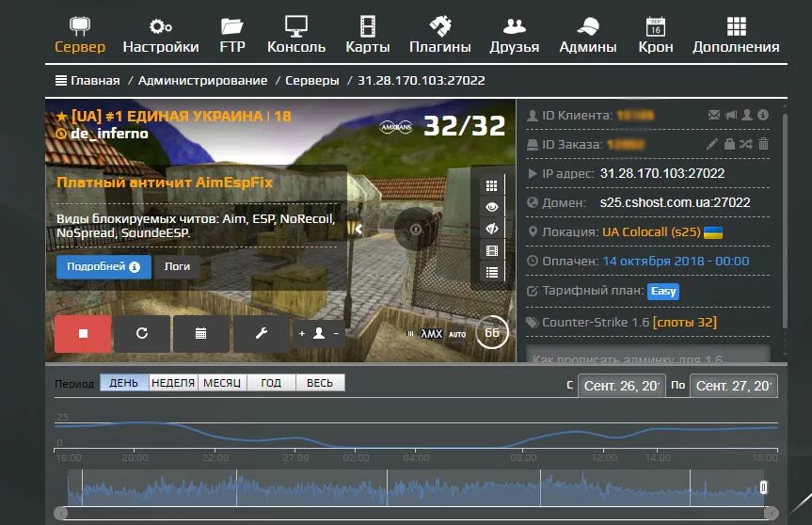812x525 pixels.
Task: Click the 66 circular counter
Action: click(492, 332)
